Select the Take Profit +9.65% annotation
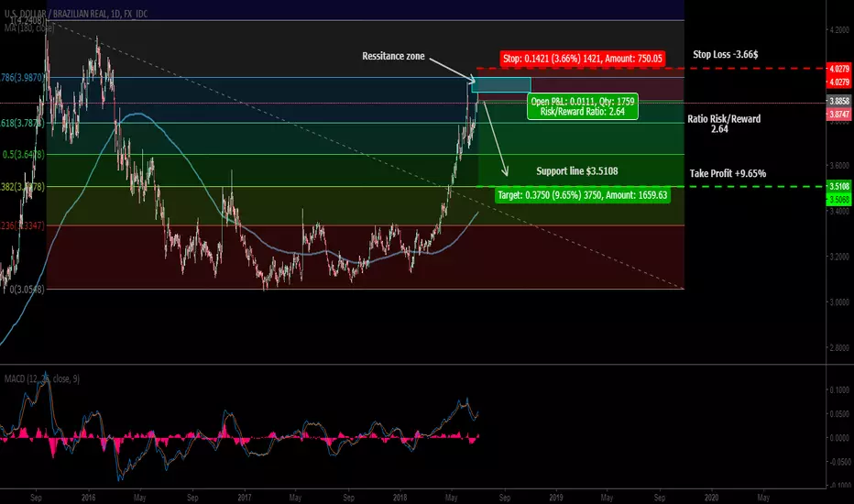Viewport: 854px width, 504px height. 728,174
